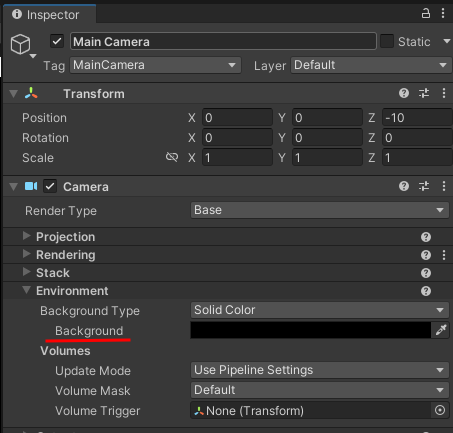Open the Rendering section three-dot menu
Viewport: 453px width, 433px height.
pyautogui.click(x=444, y=255)
